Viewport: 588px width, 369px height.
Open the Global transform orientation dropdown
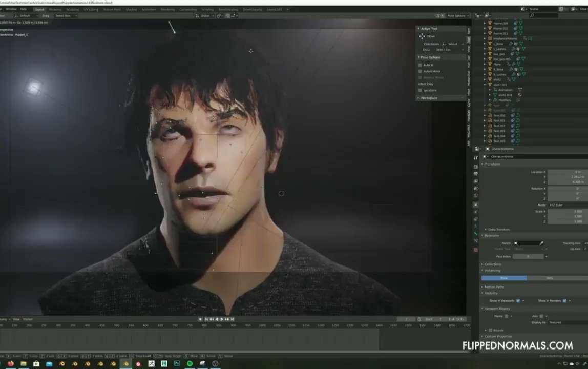[x=205, y=16]
